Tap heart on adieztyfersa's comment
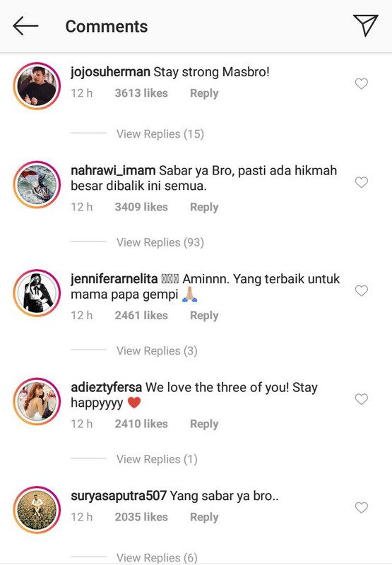 coord(362,399)
